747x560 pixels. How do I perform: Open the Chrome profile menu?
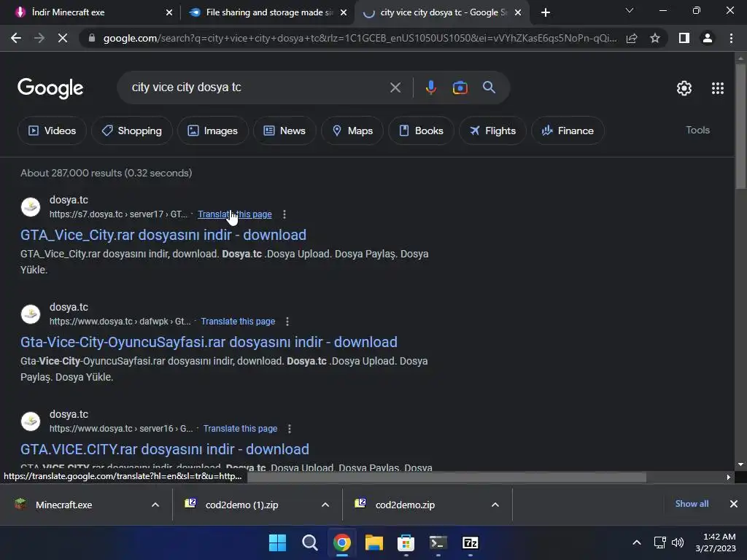tap(708, 38)
